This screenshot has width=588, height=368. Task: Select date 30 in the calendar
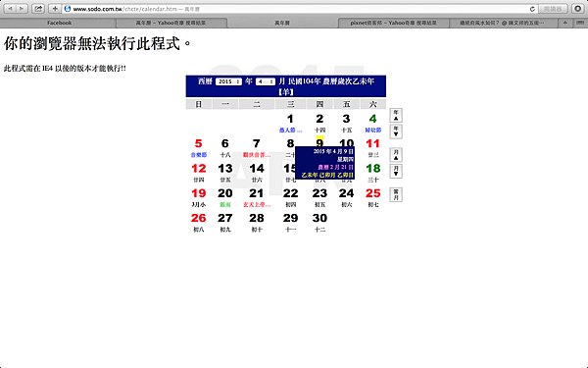tap(319, 218)
